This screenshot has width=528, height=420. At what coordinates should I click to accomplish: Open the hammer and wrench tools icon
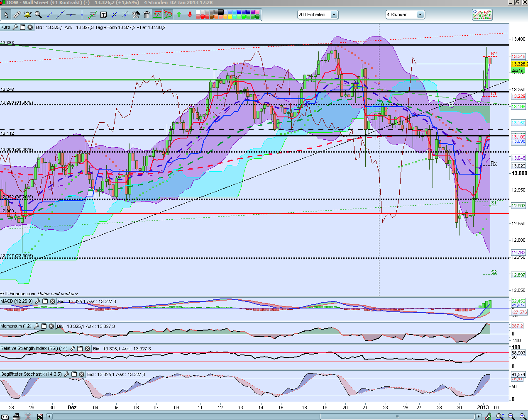[x=136, y=15]
